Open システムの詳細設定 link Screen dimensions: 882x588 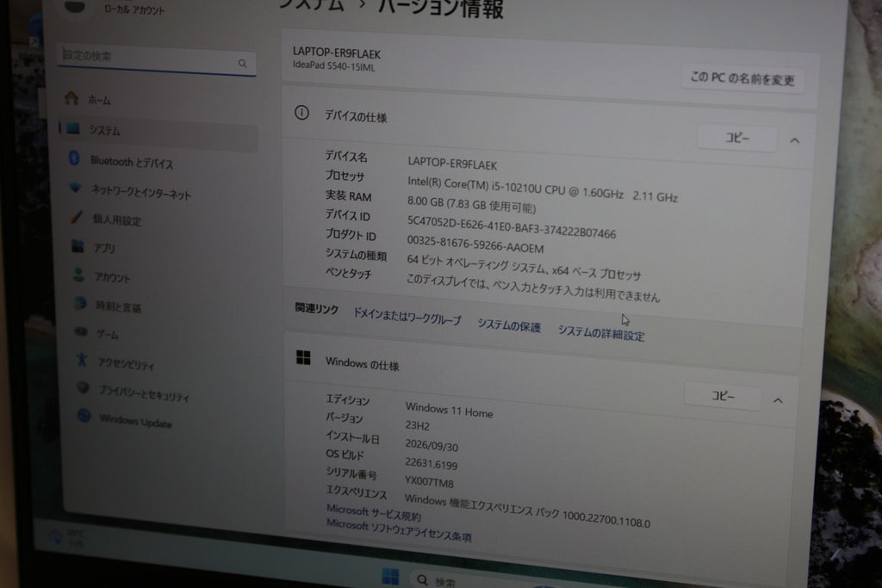pyautogui.click(x=601, y=333)
